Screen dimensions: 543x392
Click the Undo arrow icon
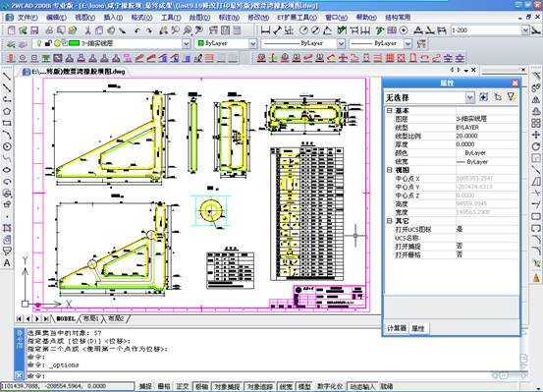click(x=137, y=30)
